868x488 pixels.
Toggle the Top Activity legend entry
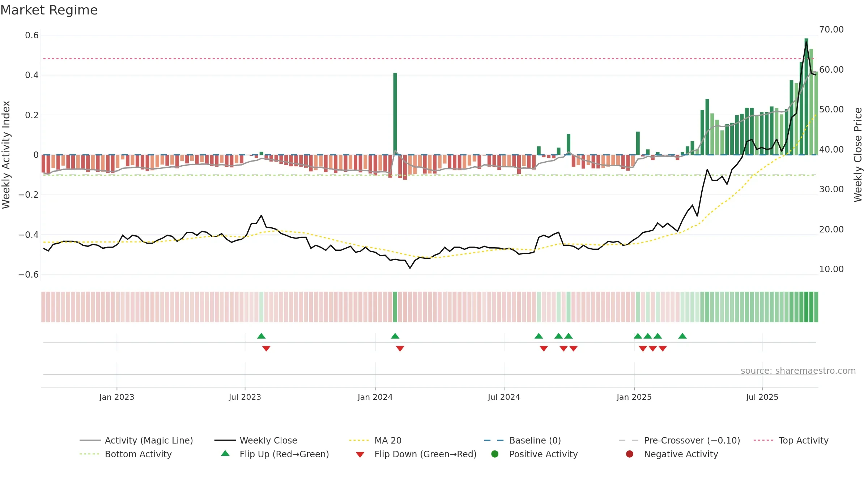(791, 440)
